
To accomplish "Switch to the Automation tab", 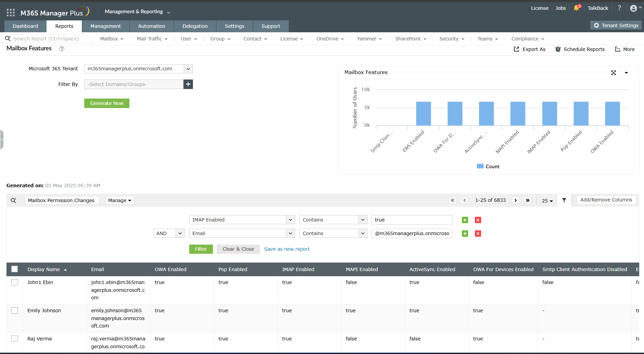I will (152, 26).
